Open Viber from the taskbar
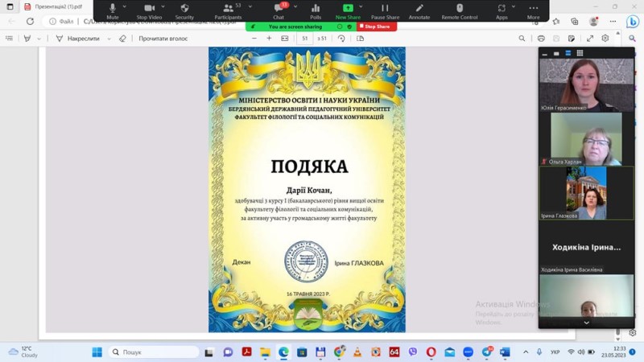 [413, 352]
